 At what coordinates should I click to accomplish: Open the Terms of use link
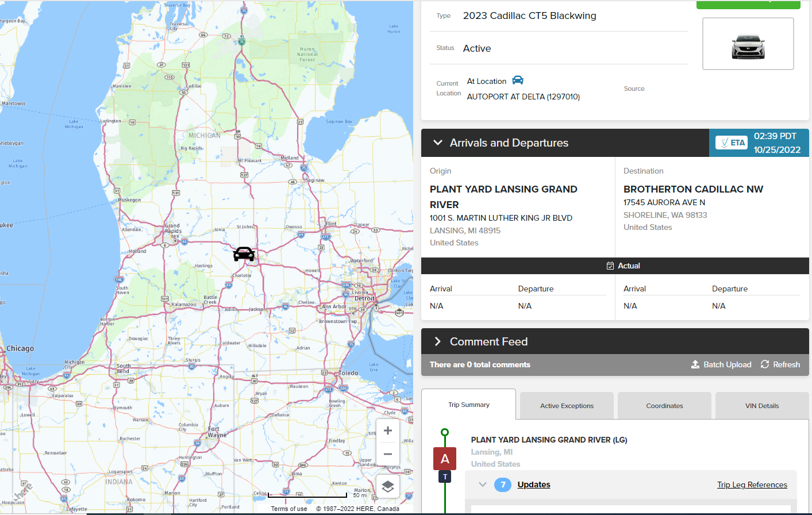pyautogui.click(x=289, y=509)
